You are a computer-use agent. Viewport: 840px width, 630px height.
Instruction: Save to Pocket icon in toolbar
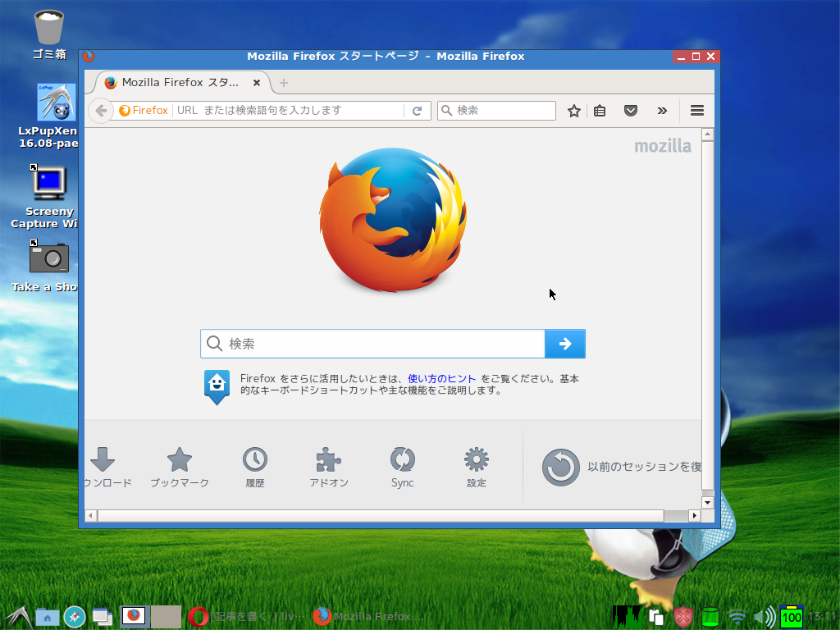tap(631, 111)
